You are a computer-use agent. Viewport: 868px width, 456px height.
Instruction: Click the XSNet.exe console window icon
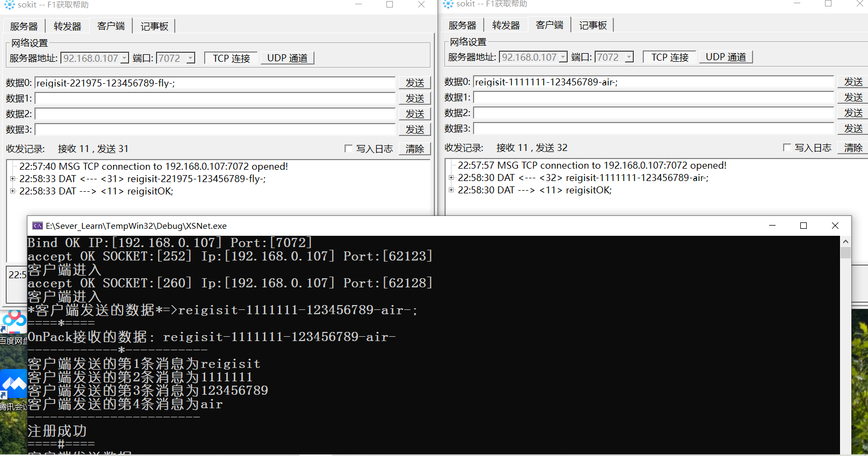pos(38,226)
